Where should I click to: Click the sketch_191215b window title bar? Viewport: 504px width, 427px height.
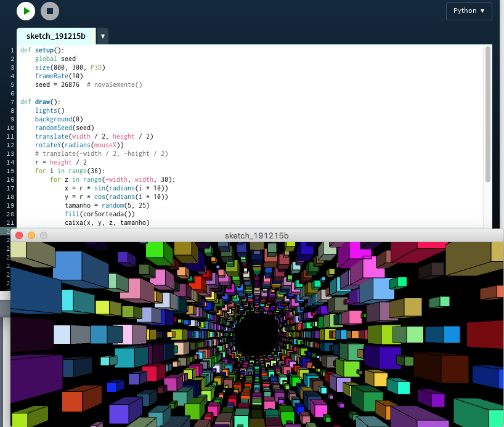pos(256,236)
